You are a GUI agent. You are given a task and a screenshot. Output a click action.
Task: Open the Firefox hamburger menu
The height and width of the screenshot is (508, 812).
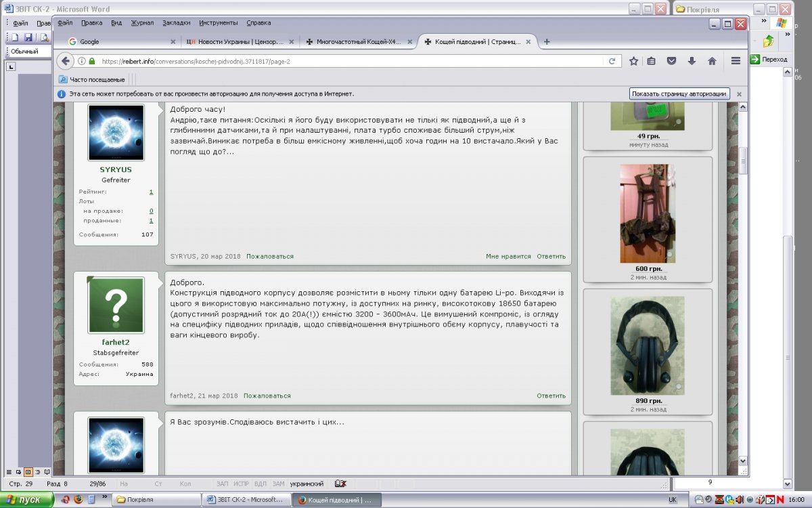[736, 61]
